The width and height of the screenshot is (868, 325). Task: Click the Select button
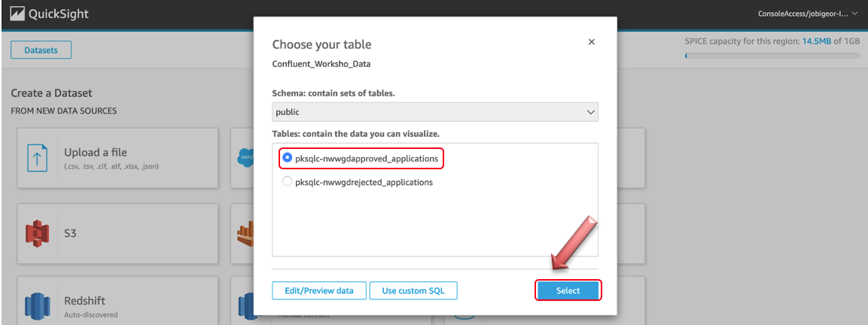pos(568,290)
